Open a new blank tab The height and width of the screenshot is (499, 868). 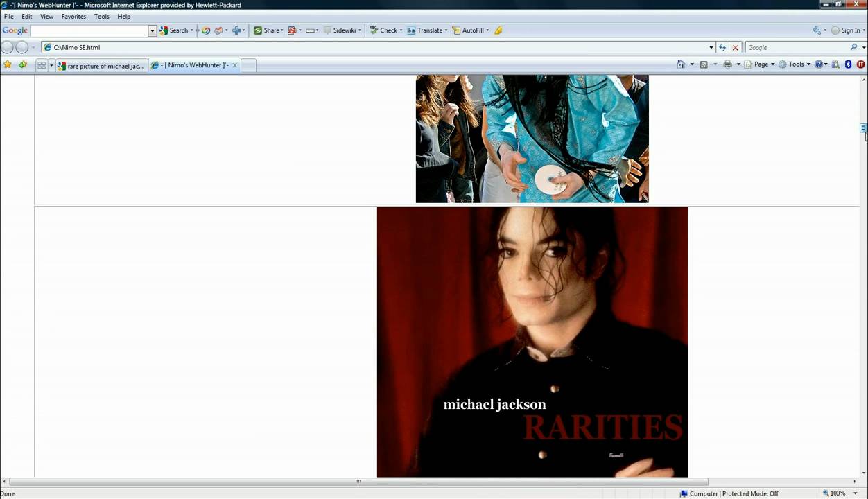pyautogui.click(x=248, y=65)
